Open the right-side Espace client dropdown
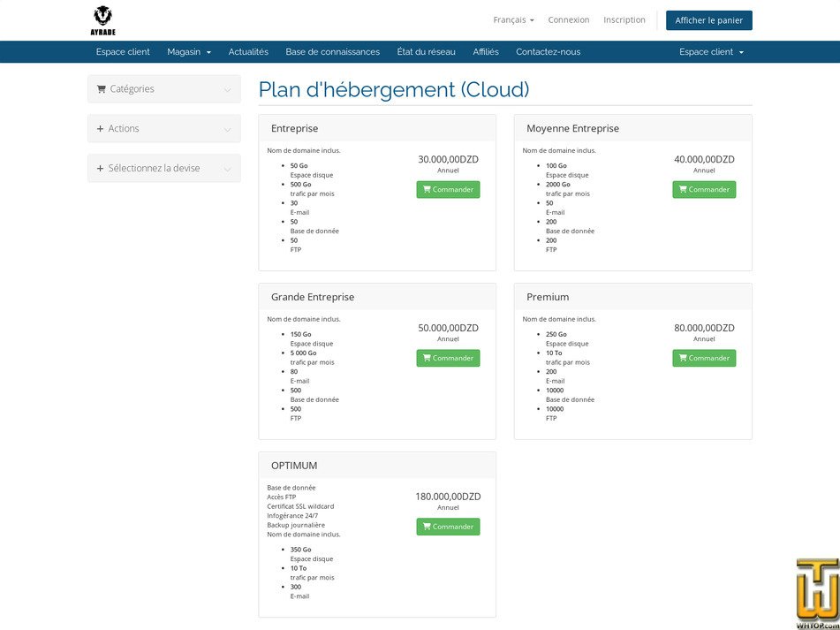 point(711,52)
